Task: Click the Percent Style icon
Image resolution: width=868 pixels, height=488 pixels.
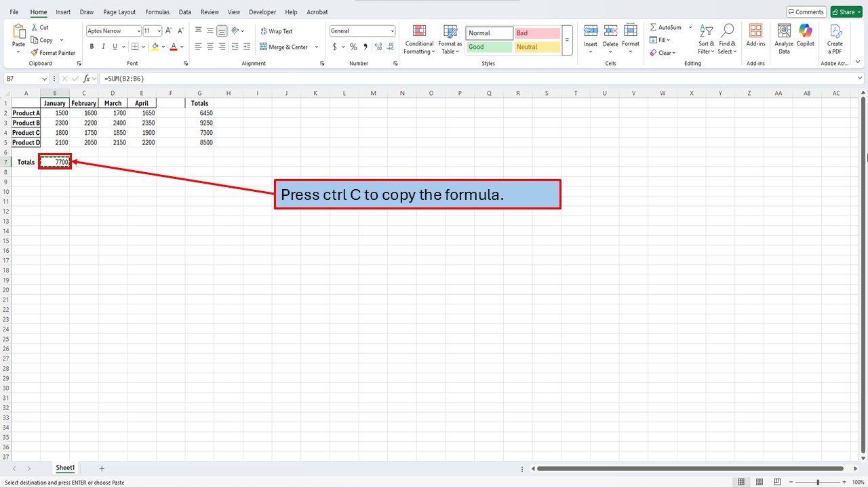Action: click(x=353, y=47)
